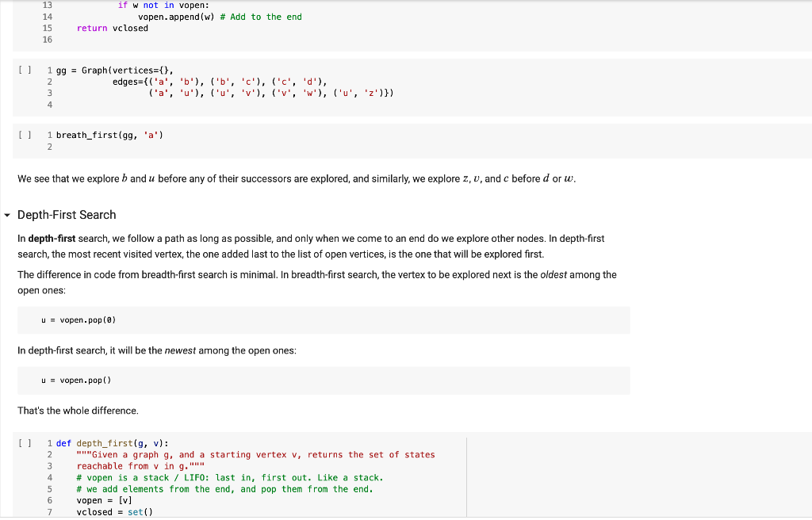Click the u = vopen.pop(0) code block
812x520 pixels.
[79, 319]
